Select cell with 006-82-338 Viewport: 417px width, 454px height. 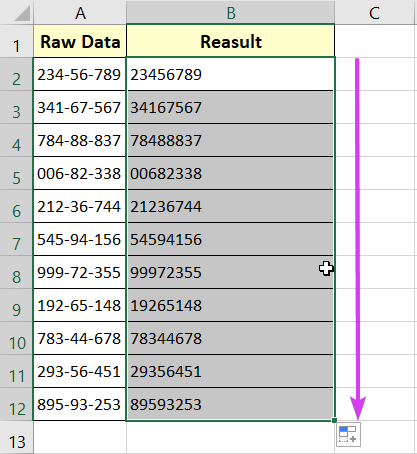coord(79,173)
